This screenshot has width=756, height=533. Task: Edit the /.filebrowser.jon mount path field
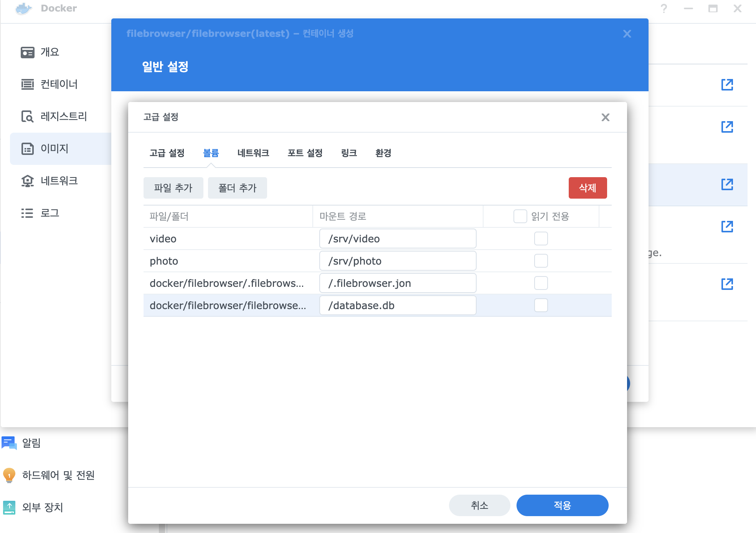tap(398, 283)
